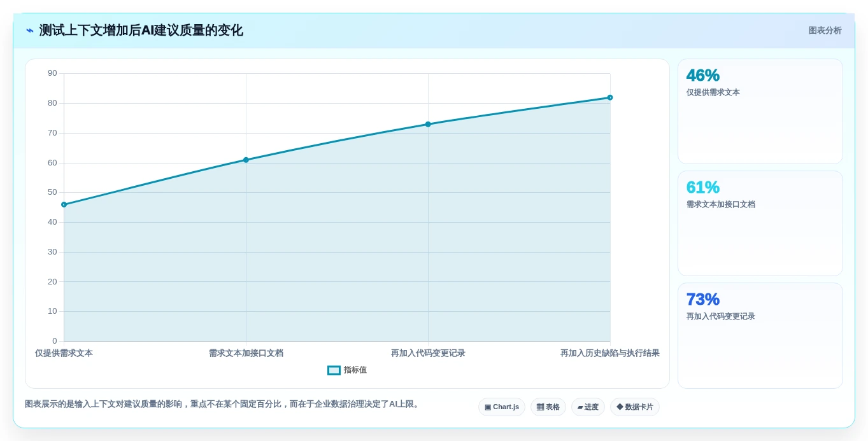
Task: Click the data point for 再加入历史缺陷与执行结果
Action: (610, 97)
